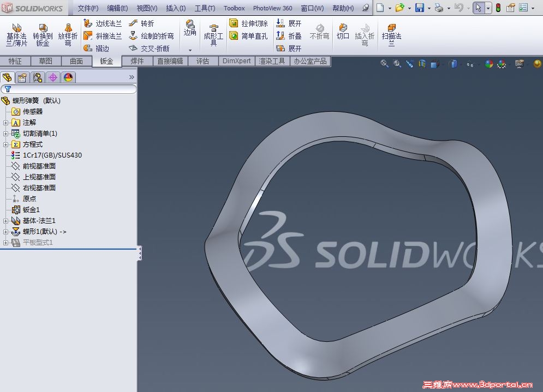Choose the Lofted Bend (放样折弯) tool

68,35
